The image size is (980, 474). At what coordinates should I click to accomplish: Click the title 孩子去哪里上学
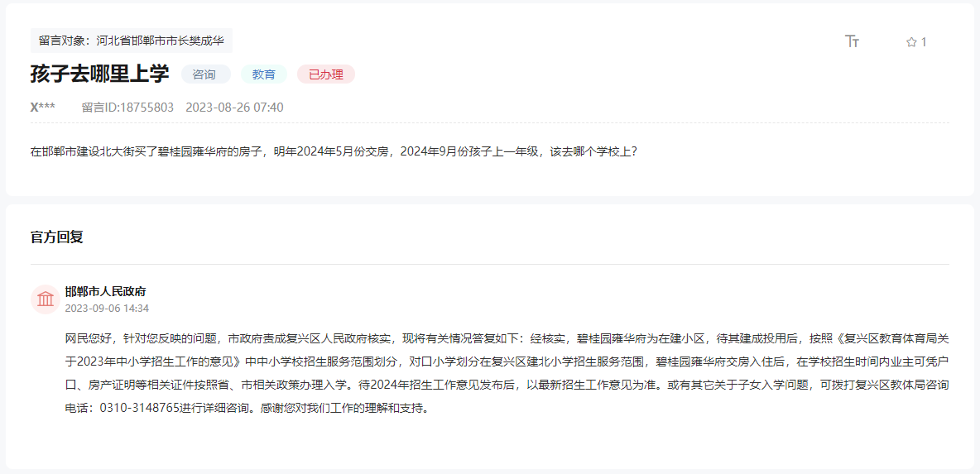100,74
